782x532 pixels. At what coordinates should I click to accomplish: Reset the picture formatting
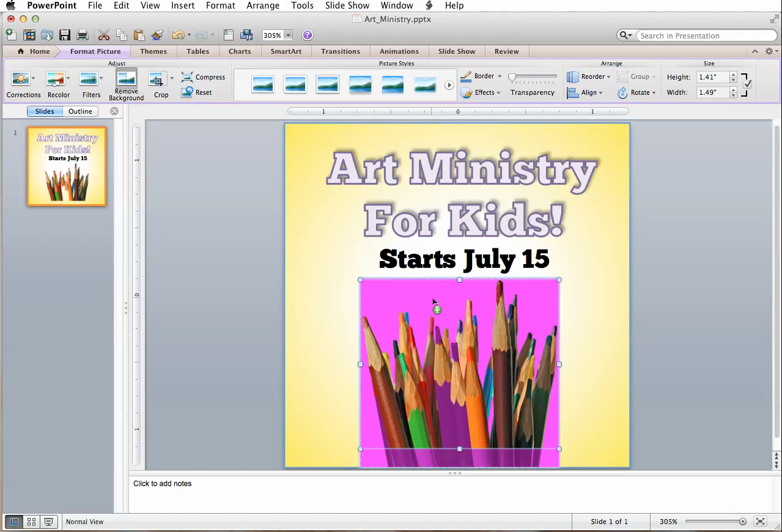tap(198, 92)
